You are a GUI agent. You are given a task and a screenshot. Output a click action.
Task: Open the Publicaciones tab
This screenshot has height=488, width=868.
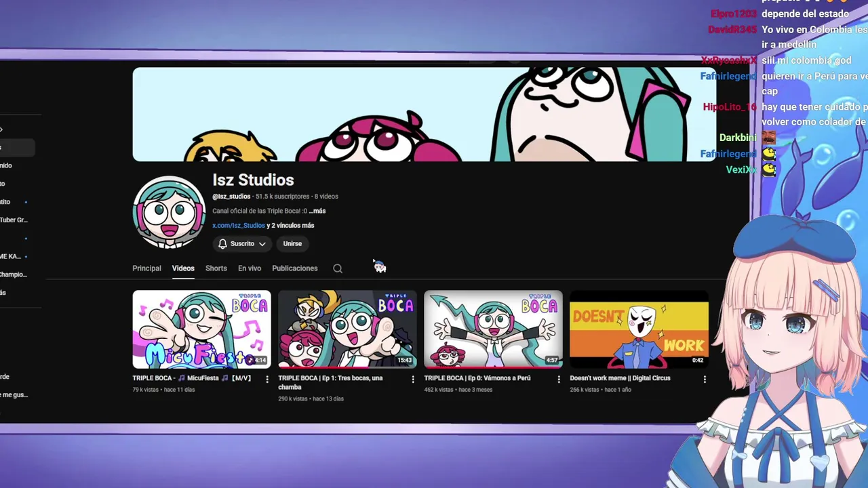click(x=295, y=268)
